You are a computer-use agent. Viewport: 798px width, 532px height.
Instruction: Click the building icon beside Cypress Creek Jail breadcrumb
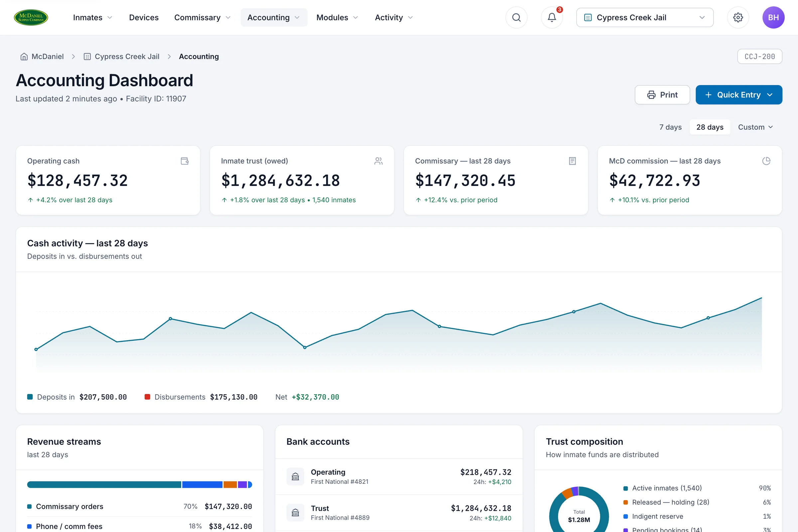click(x=87, y=57)
